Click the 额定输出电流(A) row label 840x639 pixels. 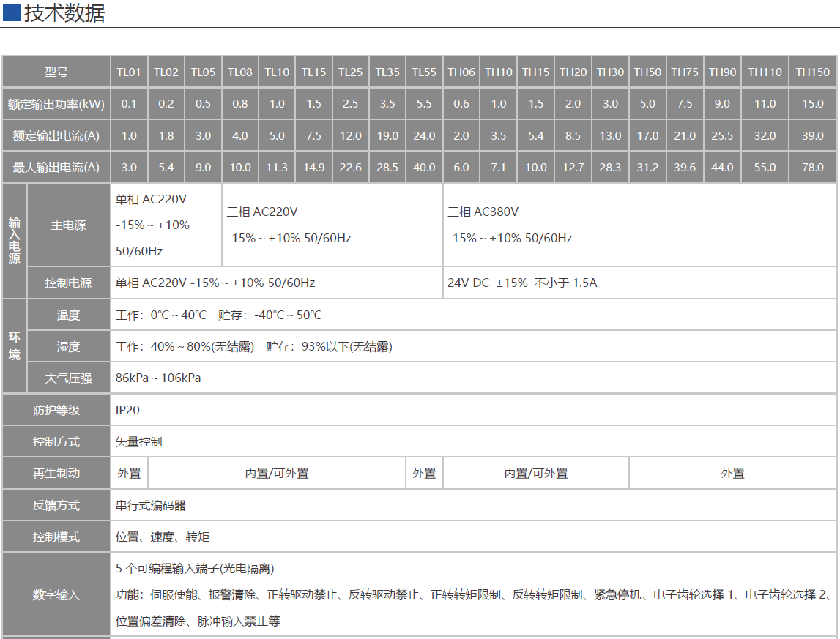(55, 135)
